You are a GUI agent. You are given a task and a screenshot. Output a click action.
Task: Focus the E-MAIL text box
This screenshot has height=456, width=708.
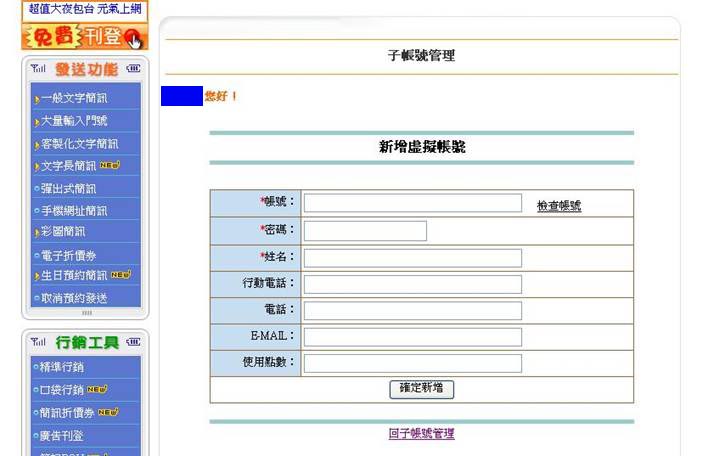tap(412, 337)
